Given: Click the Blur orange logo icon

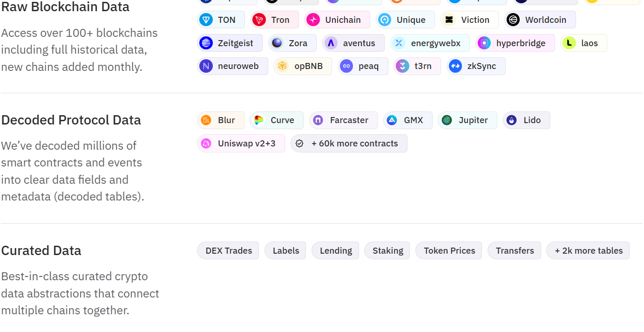Looking at the screenshot, I should pos(206,120).
